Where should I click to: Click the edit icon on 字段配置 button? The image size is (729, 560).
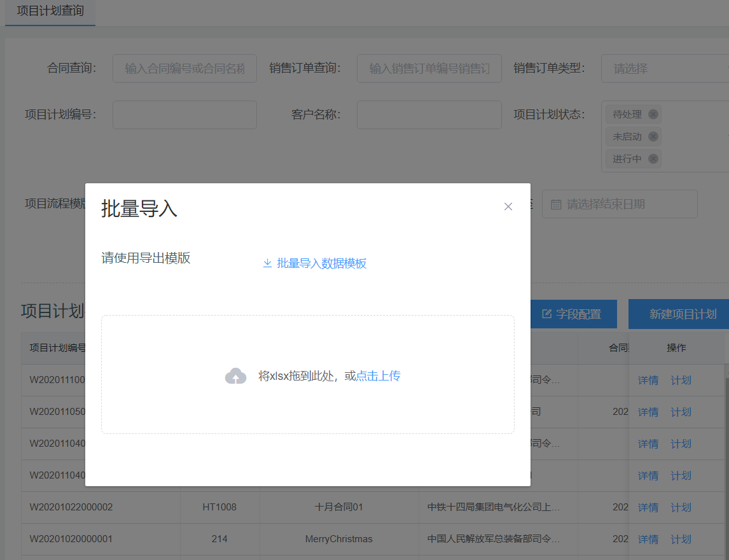[x=546, y=314]
